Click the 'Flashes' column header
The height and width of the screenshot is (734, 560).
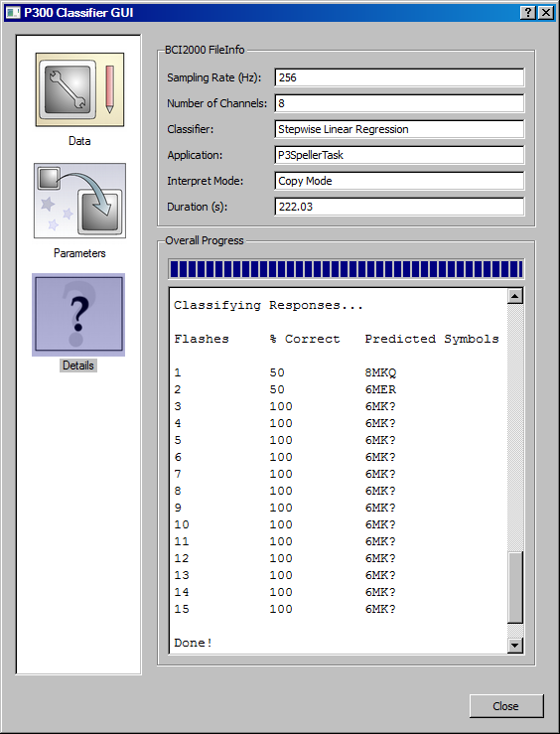pos(202,339)
